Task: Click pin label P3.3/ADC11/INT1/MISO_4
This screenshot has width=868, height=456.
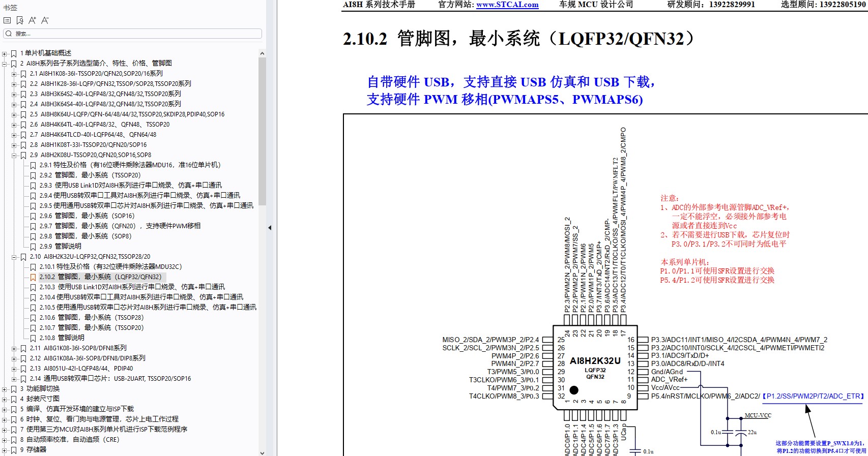Action: point(739,340)
